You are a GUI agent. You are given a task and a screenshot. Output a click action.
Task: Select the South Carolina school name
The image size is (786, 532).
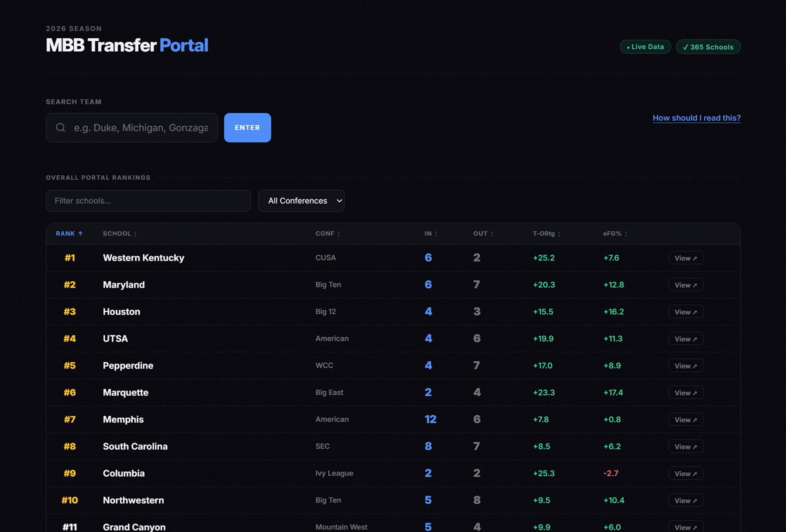(x=135, y=446)
